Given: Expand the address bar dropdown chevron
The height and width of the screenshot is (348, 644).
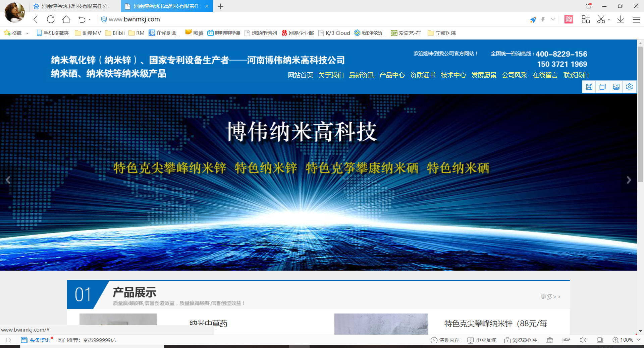Looking at the screenshot, I should point(553,19).
